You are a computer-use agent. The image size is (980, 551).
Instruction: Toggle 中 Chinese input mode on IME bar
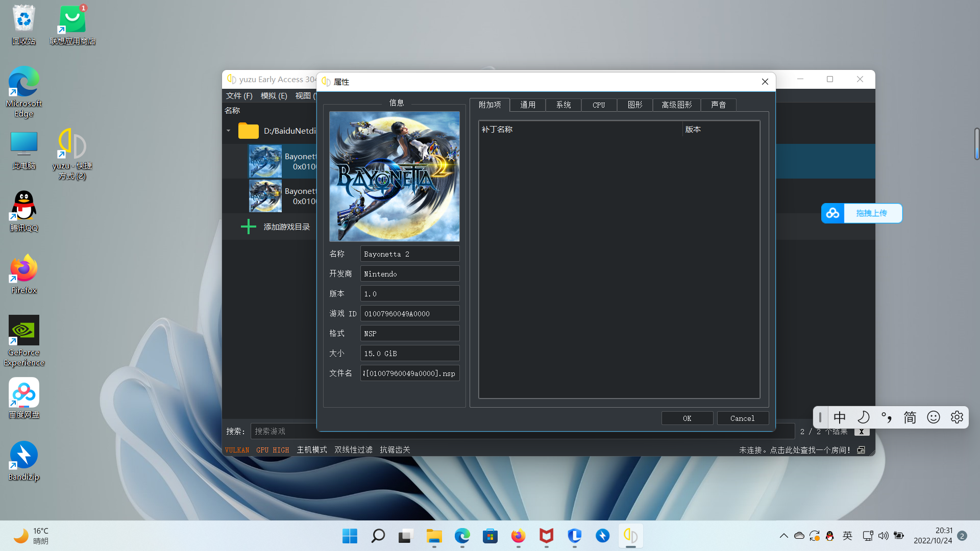click(840, 418)
